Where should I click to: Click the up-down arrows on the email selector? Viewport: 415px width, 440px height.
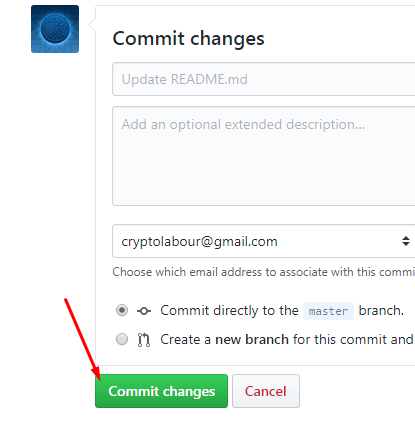coord(406,241)
